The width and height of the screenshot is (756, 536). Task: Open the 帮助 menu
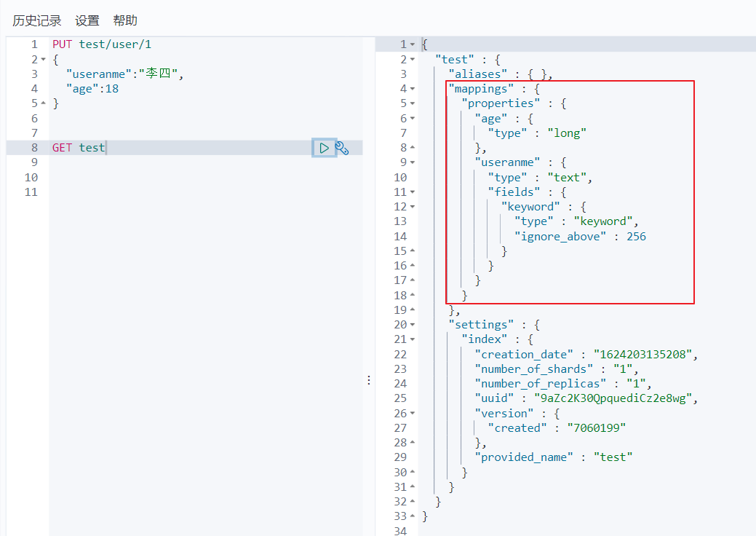pos(125,20)
